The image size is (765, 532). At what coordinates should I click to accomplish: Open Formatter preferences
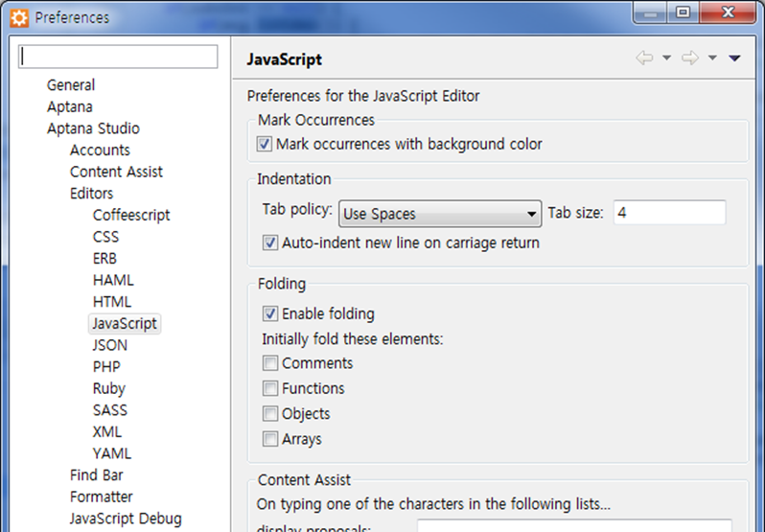(x=101, y=497)
